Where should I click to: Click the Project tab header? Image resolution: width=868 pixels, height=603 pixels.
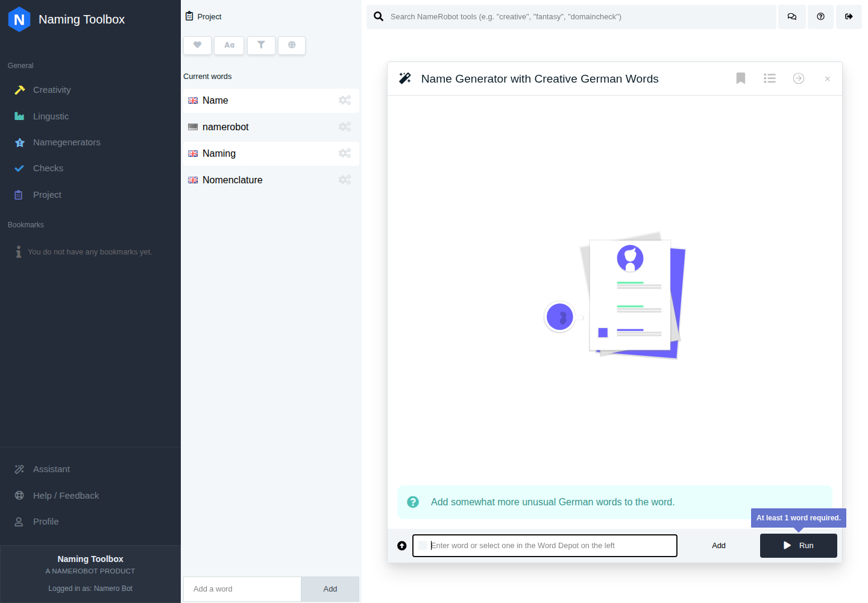pos(204,16)
